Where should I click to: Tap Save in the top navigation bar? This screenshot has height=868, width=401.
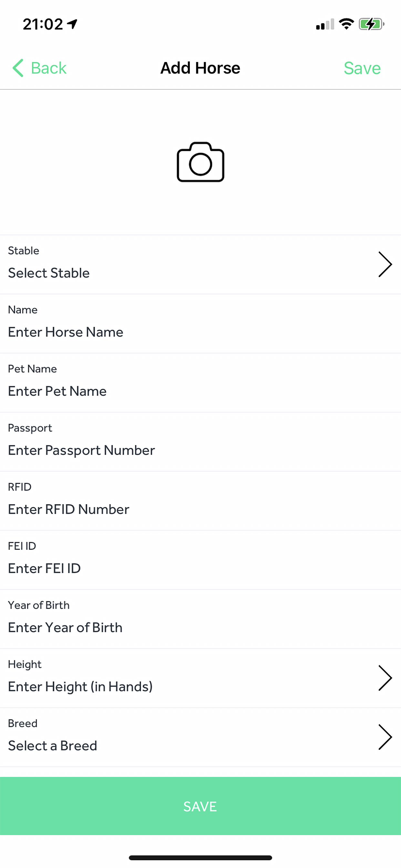[x=362, y=68]
